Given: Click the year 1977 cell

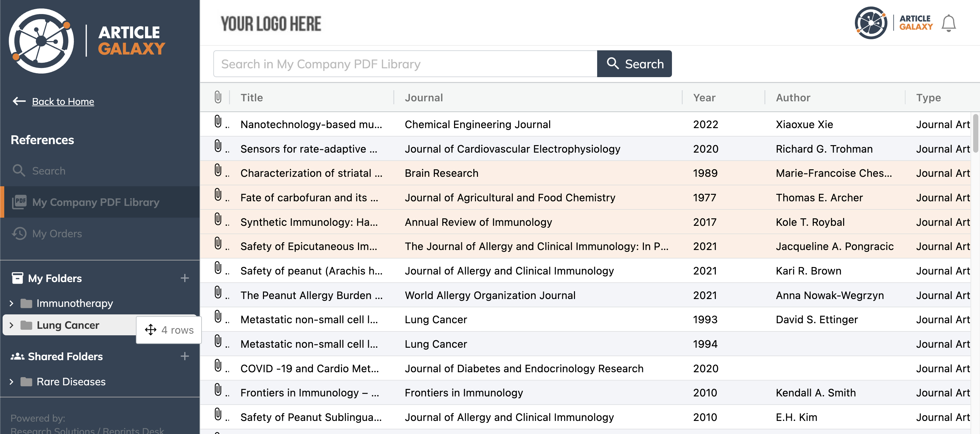Looking at the screenshot, I should (x=705, y=198).
